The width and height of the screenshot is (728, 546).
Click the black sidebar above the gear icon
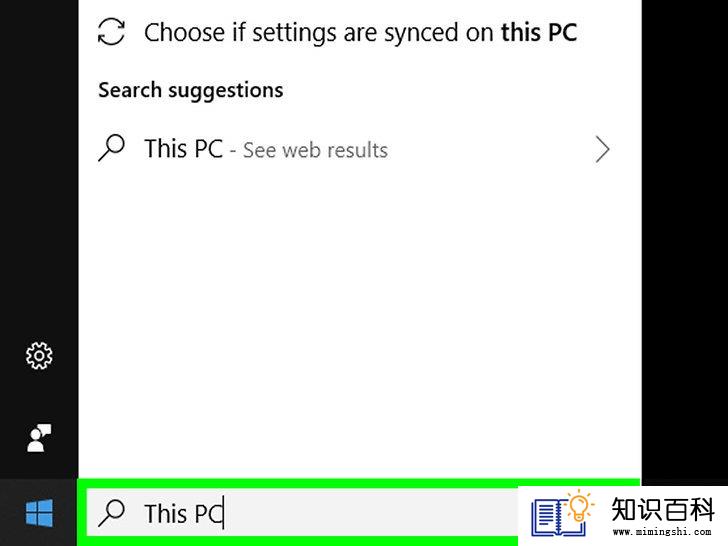point(39,167)
